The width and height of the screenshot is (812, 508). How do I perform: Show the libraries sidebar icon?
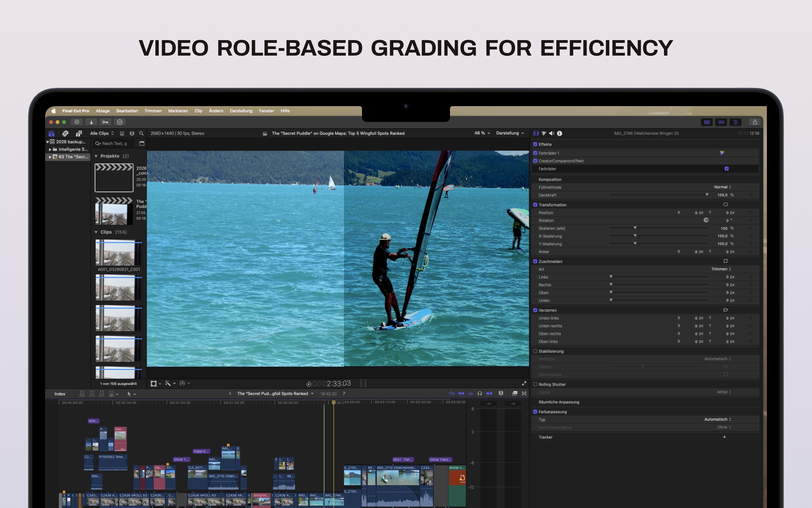51,133
